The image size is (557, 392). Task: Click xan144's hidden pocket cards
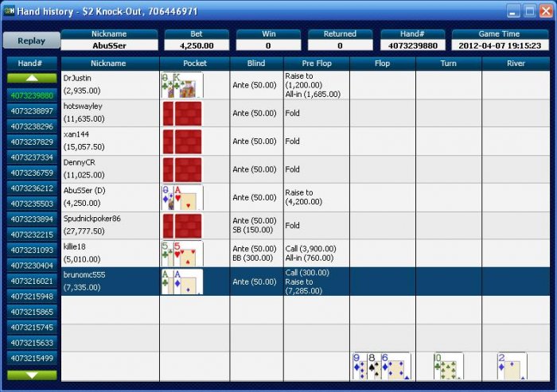[x=182, y=142]
